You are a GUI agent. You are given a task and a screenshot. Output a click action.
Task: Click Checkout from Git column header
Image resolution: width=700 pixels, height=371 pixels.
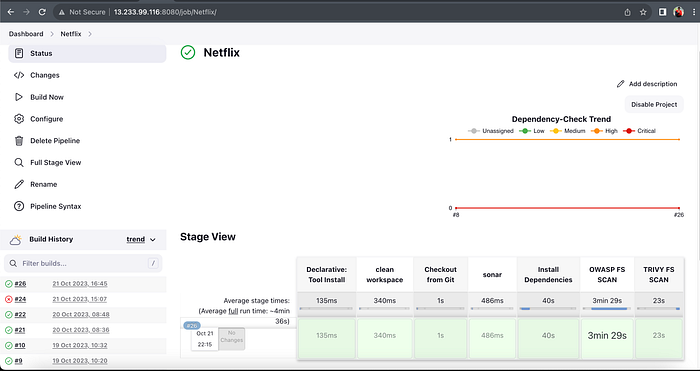[x=441, y=275]
